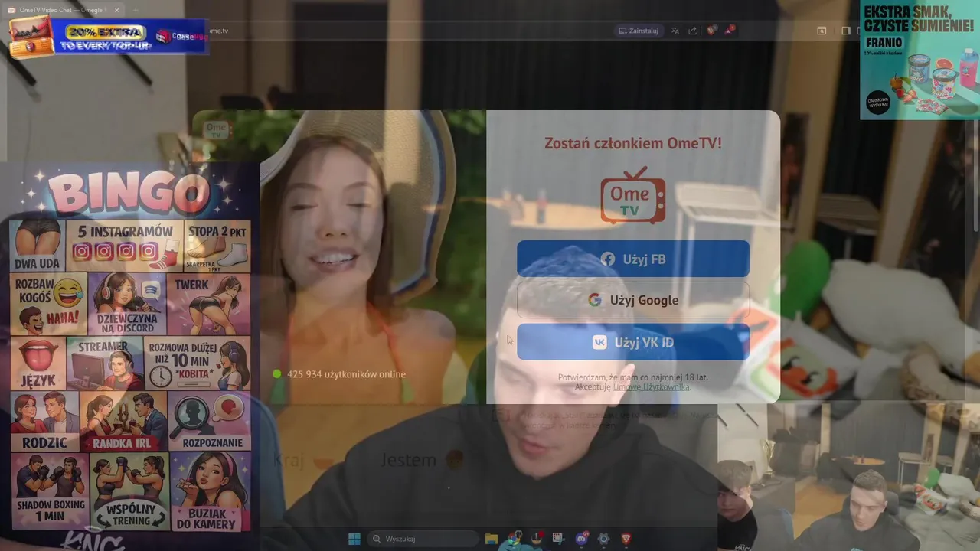Viewport: 980px width, 551px height.
Task: Click the DWA UDA bingo tile
Action: coord(38,246)
